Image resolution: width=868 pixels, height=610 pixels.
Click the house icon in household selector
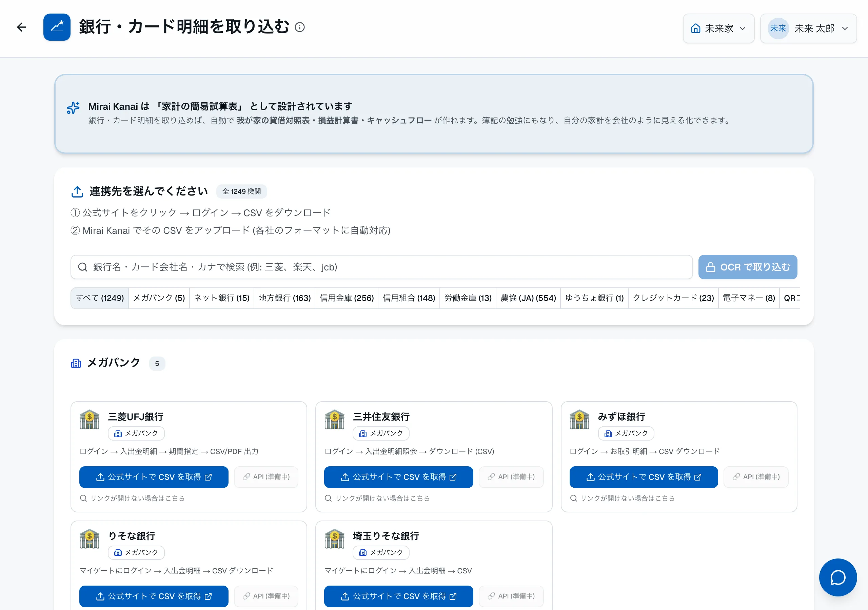click(x=696, y=28)
